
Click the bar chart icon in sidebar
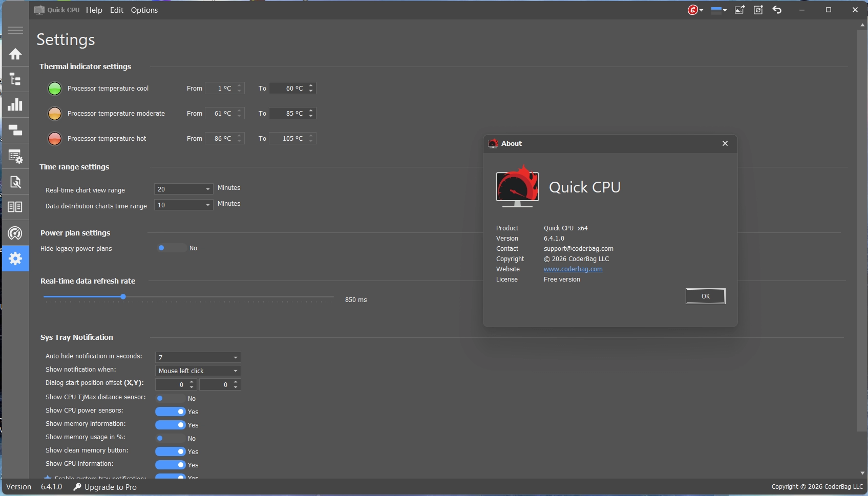[x=15, y=104]
